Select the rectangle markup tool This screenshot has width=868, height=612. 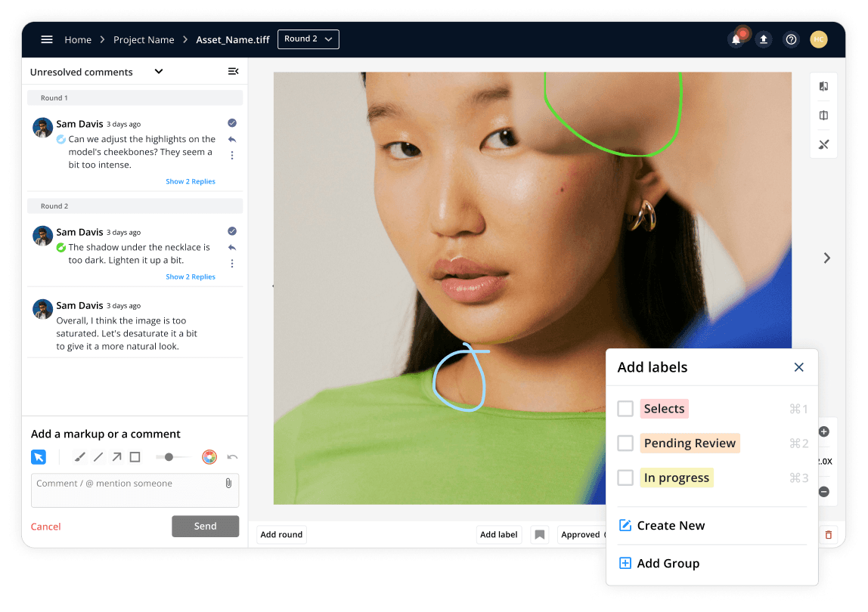click(136, 457)
